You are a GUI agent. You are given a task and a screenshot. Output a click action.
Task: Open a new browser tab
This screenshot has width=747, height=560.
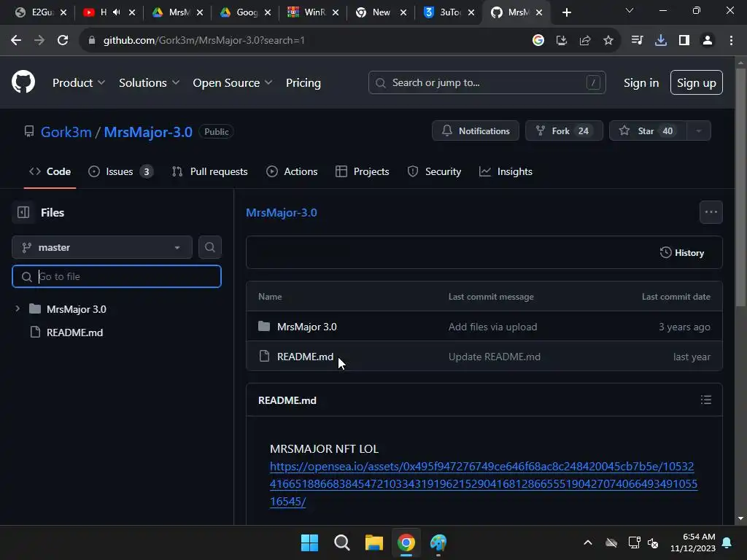(x=566, y=12)
